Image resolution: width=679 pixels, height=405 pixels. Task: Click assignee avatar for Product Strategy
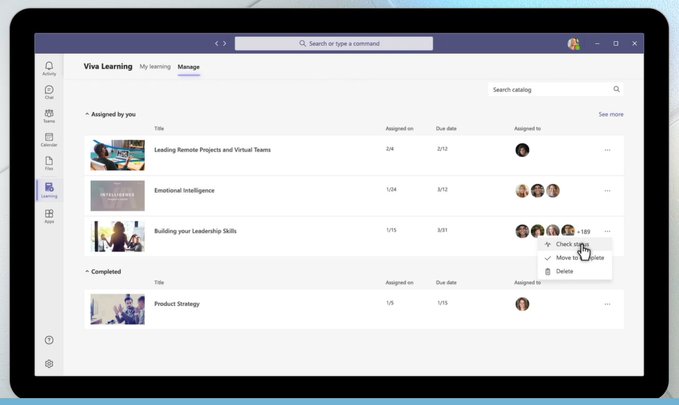[x=522, y=304]
